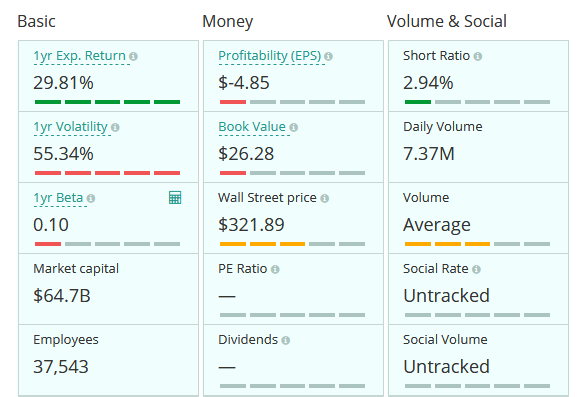Click the 37,543 employees value
This screenshot has height=397, width=585.
pos(61,367)
